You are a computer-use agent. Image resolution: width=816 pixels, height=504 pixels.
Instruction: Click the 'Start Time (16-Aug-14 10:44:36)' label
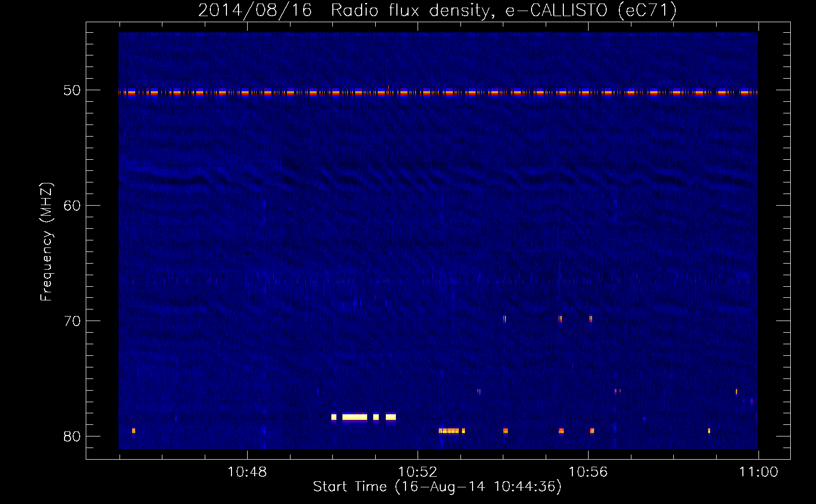coord(437,487)
